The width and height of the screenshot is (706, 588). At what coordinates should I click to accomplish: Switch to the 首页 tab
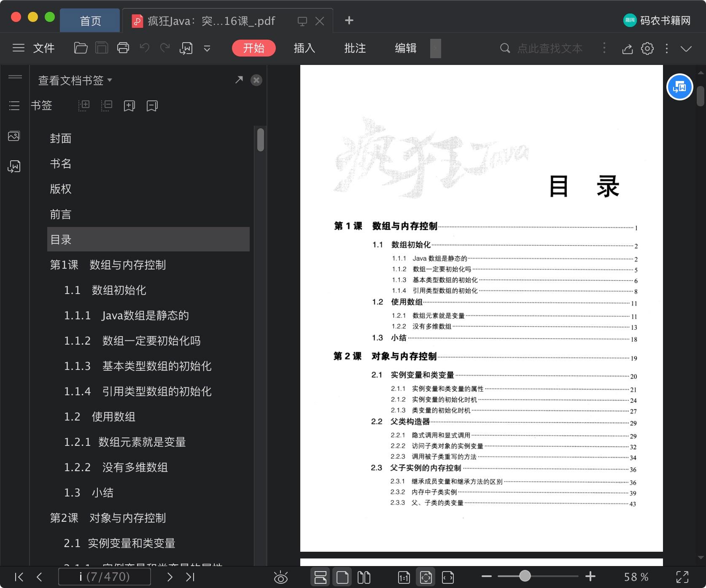coord(90,21)
